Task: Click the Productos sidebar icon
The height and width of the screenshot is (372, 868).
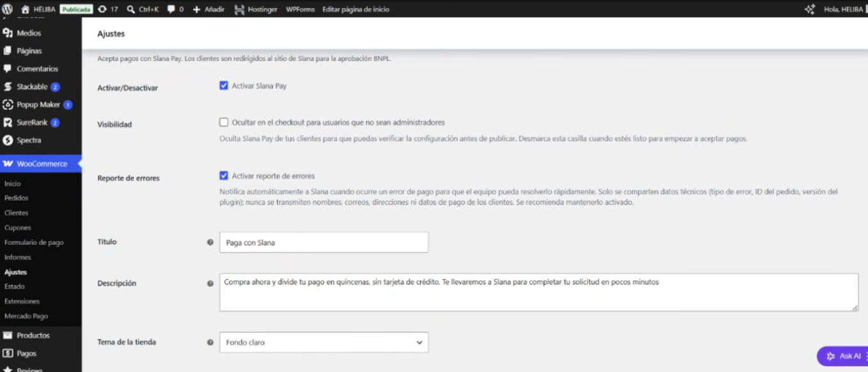Action: pyautogui.click(x=8, y=335)
